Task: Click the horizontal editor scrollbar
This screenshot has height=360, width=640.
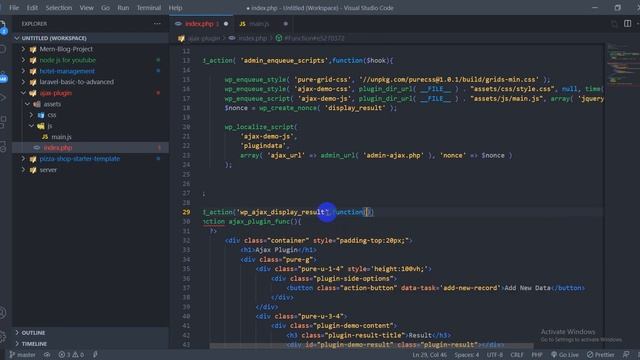Action: (x=371, y=346)
